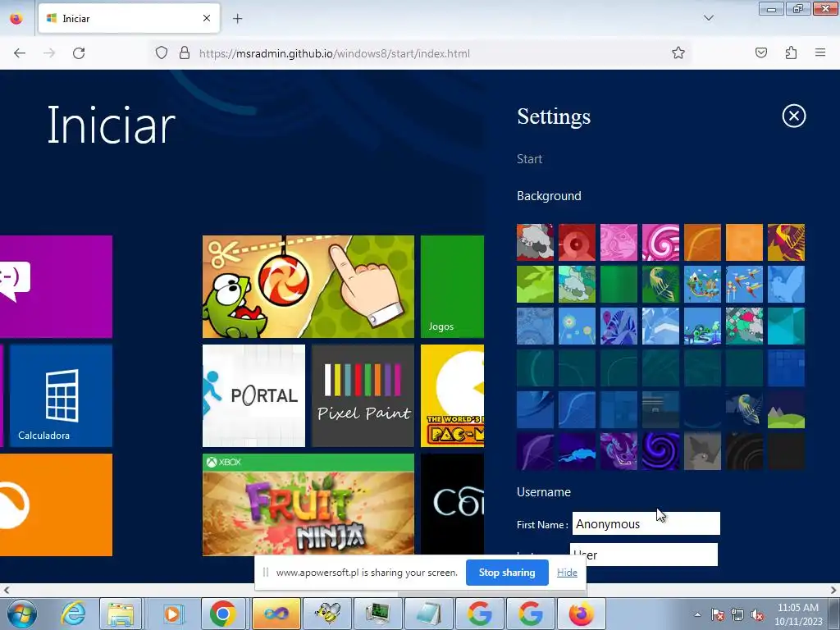Open the Pac-Man tile
This screenshot has height=630, width=840.
452,395
